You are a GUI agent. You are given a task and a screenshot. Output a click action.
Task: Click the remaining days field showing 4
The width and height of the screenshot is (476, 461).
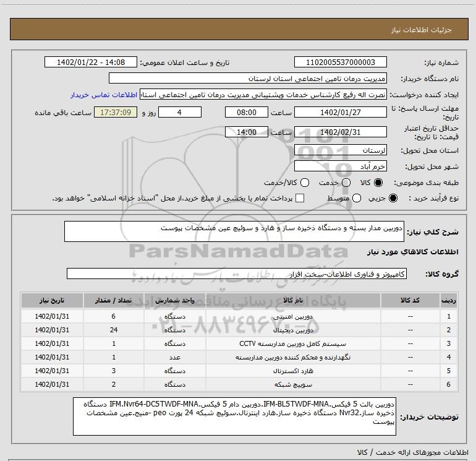pyautogui.click(x=180, y=113)
